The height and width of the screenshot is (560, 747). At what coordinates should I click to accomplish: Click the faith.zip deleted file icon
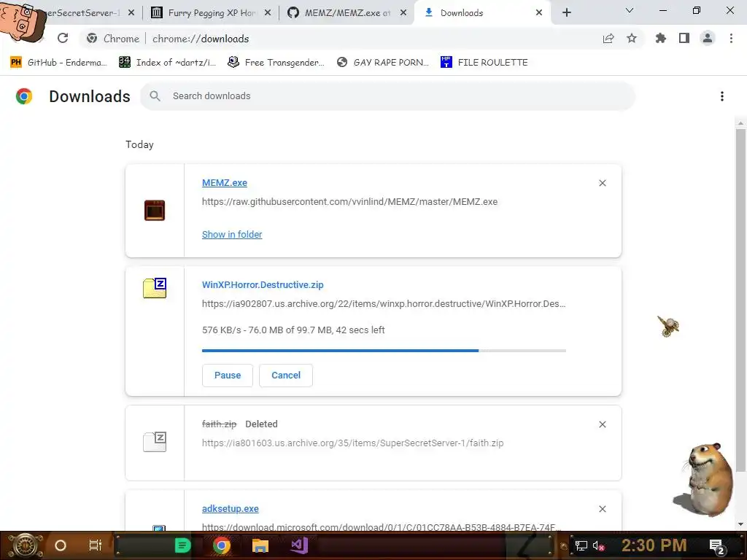click(x=155, y=441)
